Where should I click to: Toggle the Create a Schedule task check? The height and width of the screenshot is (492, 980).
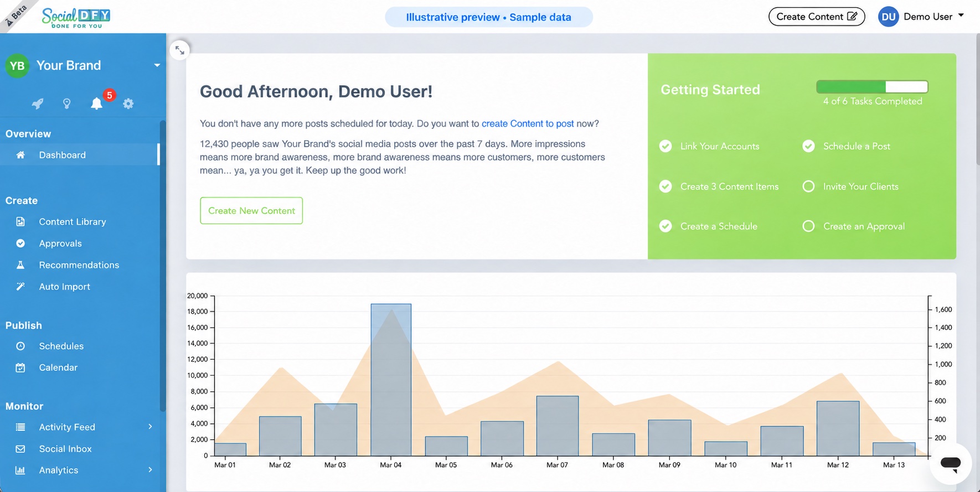(666, 226)
